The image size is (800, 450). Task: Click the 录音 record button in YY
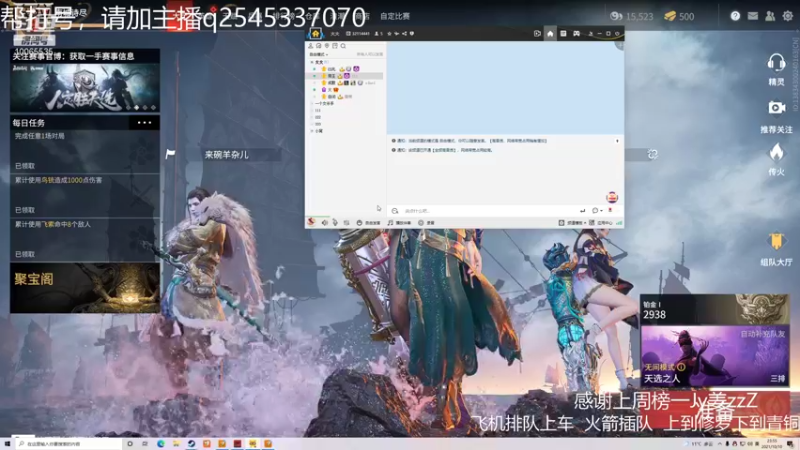pos(426,223)
